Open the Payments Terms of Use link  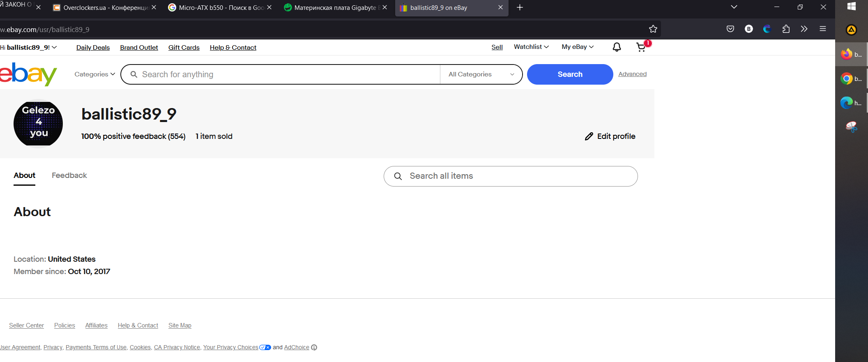96,348
